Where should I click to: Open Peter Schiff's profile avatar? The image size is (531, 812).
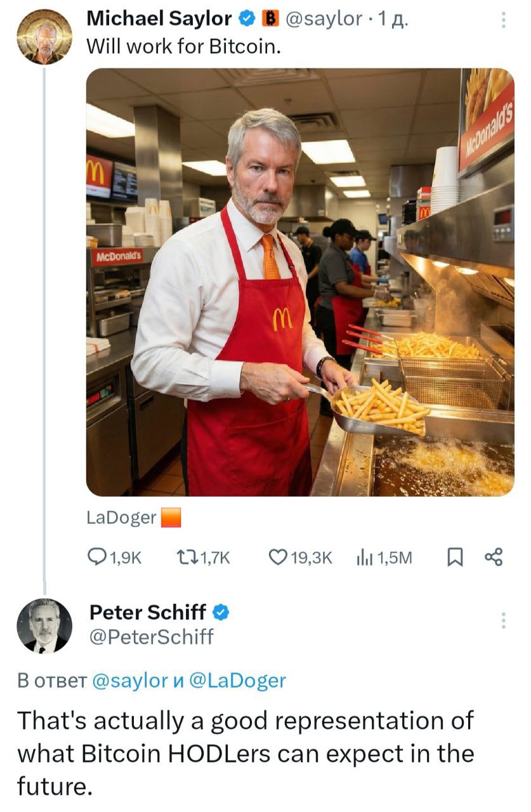pyautogui.click(x=44, y=625)
